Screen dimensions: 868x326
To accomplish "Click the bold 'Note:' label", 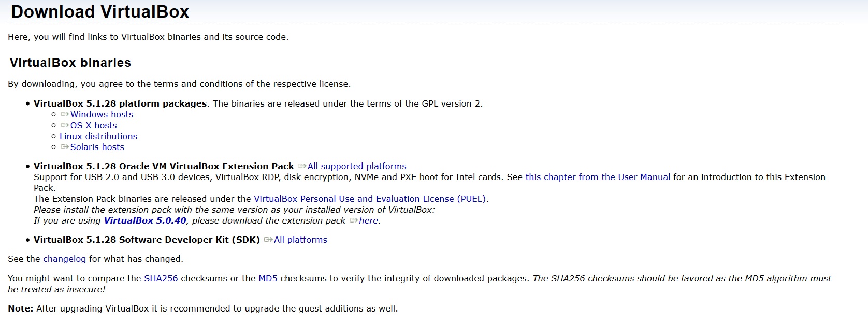I will (x=21, y=308).
